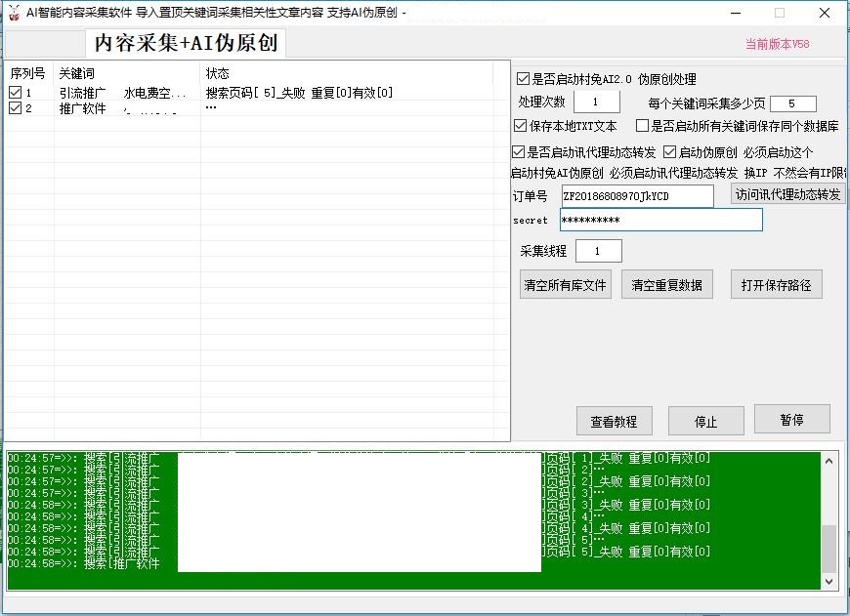Disable the 保存本地TXT文本 checkbox

[518, 125]
